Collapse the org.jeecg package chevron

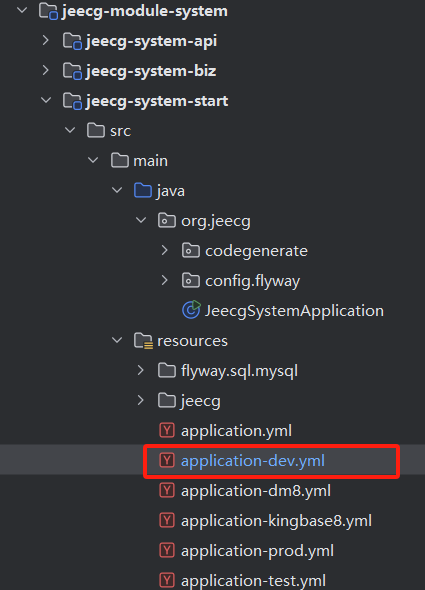click(141, 220)
